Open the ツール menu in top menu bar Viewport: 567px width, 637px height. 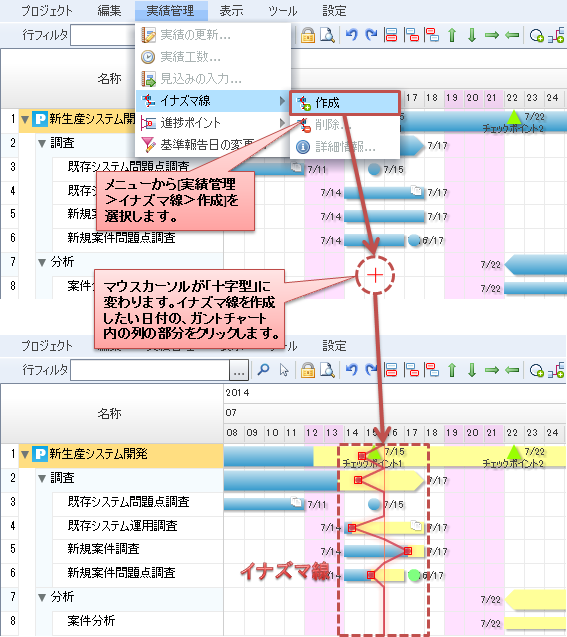pyautogui.click(x=283, y=11)
